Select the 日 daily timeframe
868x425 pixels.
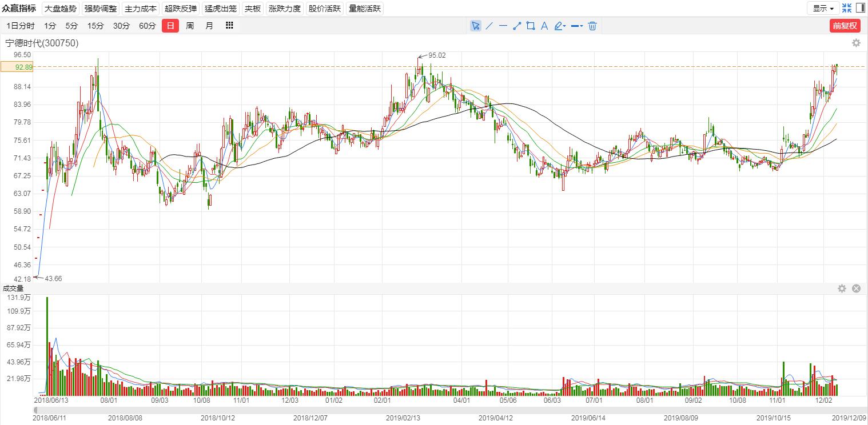click(170, 26)
